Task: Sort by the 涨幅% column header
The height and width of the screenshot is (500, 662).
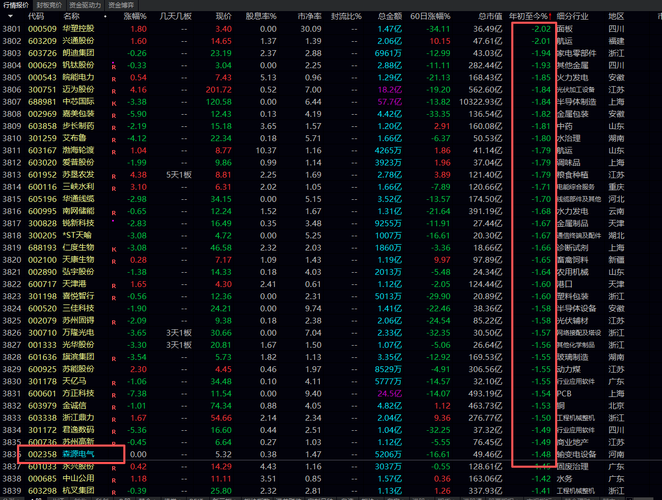Action: pyautogui.click(x=135, y=16)
